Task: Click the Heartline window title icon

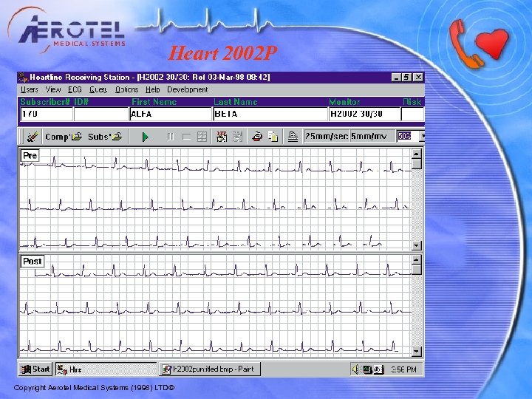Action: click(23, 78)
